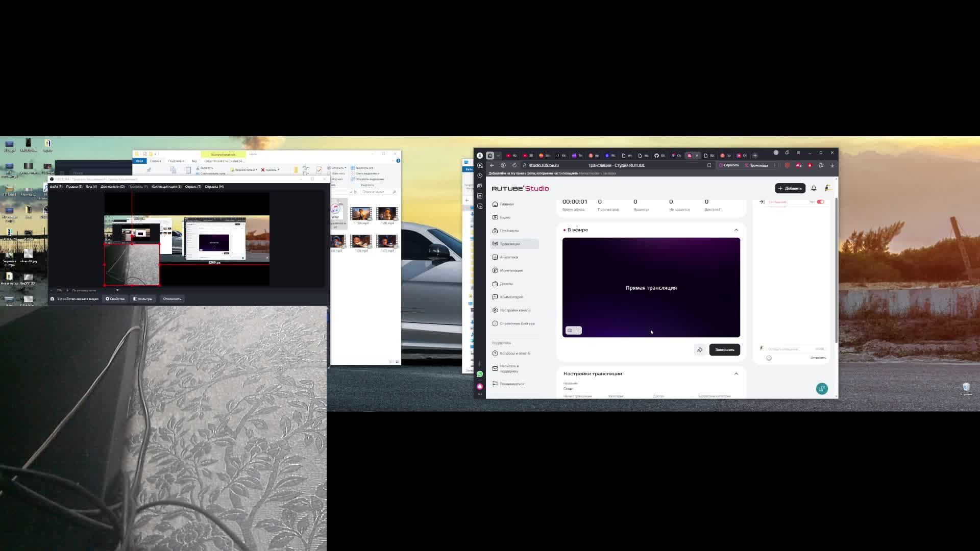Collapse the В эфире section
This screenshot has height=551, width=980.
(736, 230)
